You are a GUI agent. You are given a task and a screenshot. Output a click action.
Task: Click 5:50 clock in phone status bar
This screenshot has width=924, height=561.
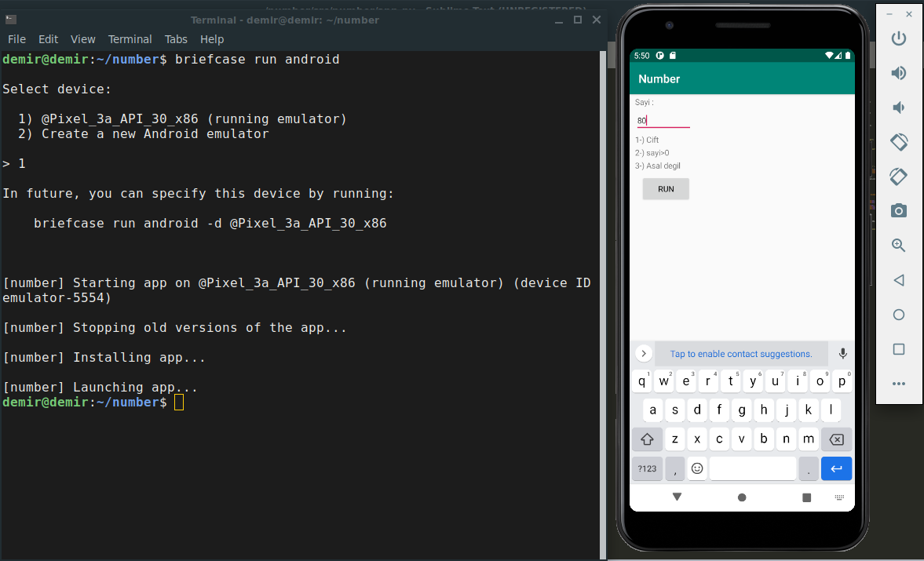pos(641,56)
